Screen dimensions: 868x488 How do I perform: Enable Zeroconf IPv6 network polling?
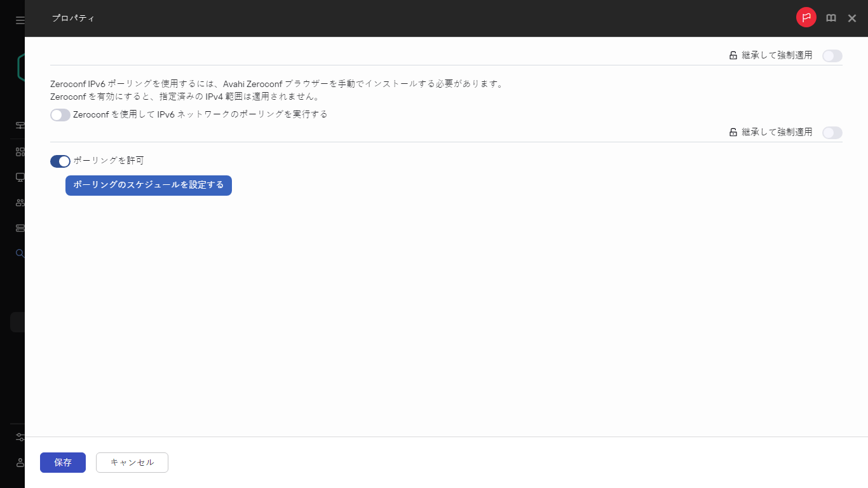(60, 114)
